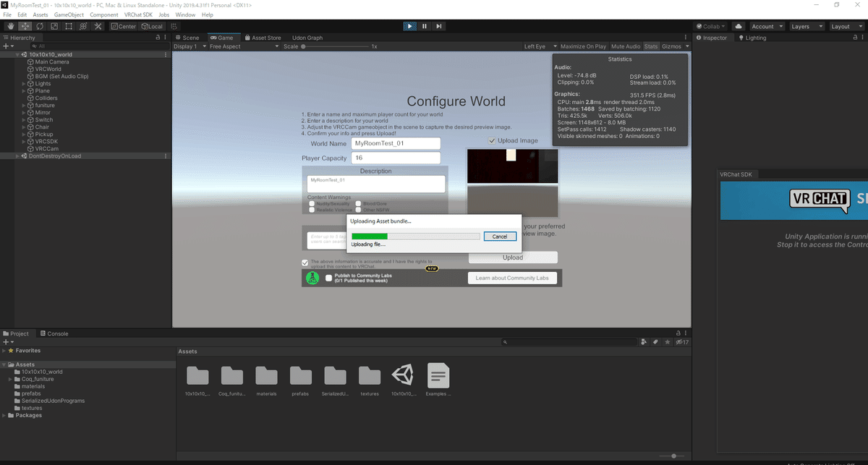Open the Layout dropdown
Screen dimensions: 868x465
(846, 27)
